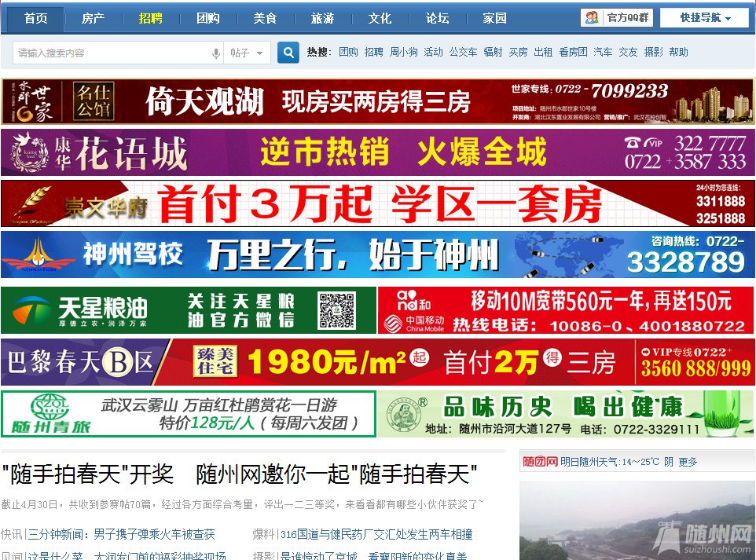
Task: Click the 巴黎春天B区 banner ad
Action: [x=377, y=362]
